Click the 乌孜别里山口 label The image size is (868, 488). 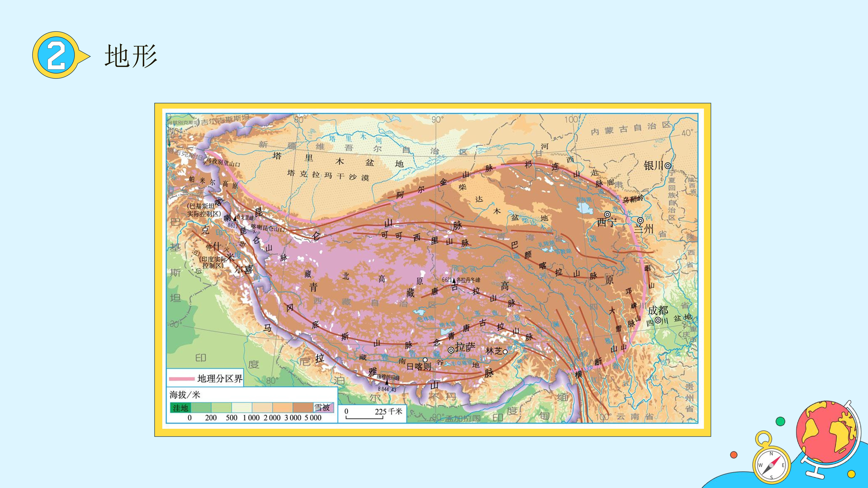pos(223,163)
